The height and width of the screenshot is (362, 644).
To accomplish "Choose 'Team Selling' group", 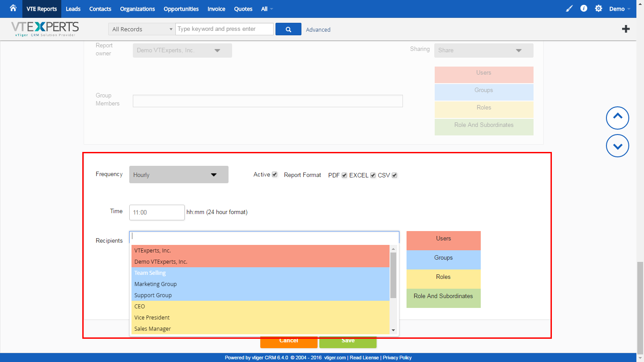I will 260,273.
